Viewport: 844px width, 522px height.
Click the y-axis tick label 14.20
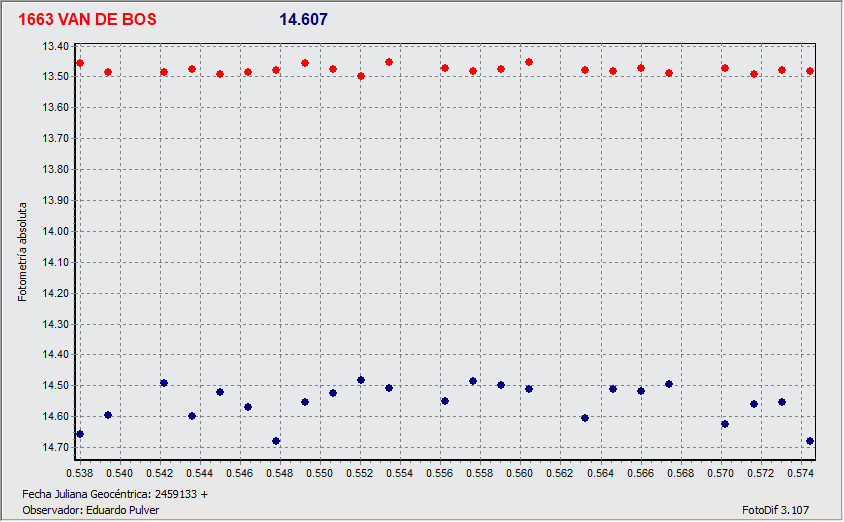pos(55,293)
